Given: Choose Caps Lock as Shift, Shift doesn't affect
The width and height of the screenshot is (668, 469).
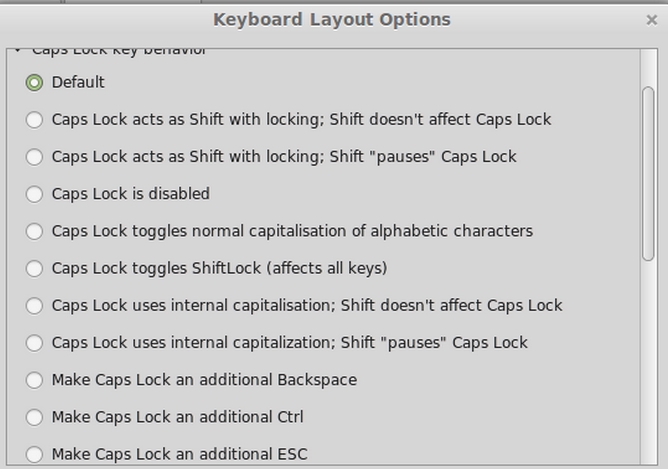Looking at the screenshot, I should [x=35, y=120].
